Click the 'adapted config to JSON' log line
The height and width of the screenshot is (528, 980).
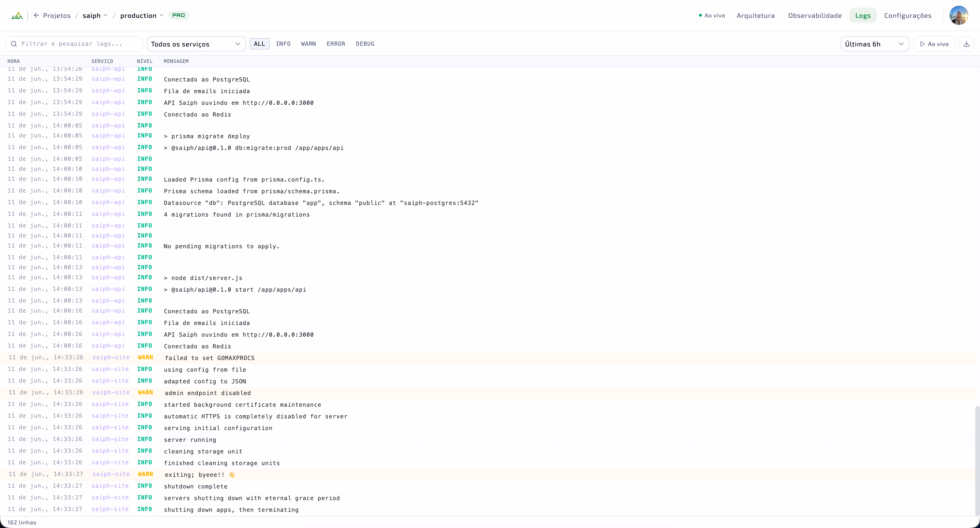tap(205, 381)
